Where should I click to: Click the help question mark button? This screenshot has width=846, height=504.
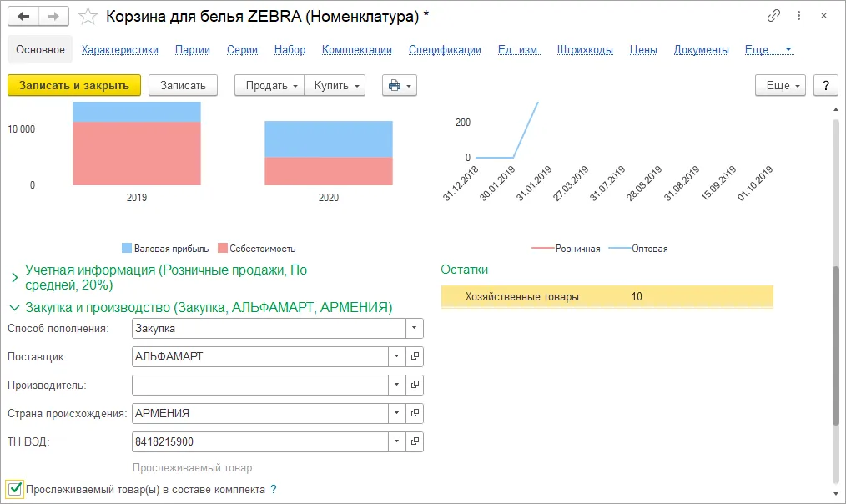click(825, 84)
